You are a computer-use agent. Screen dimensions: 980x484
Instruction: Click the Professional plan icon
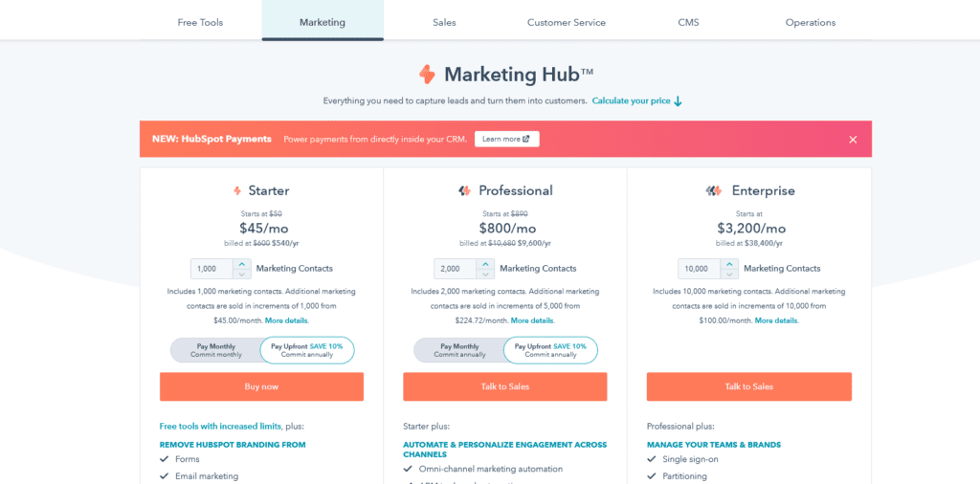[464, 191]
